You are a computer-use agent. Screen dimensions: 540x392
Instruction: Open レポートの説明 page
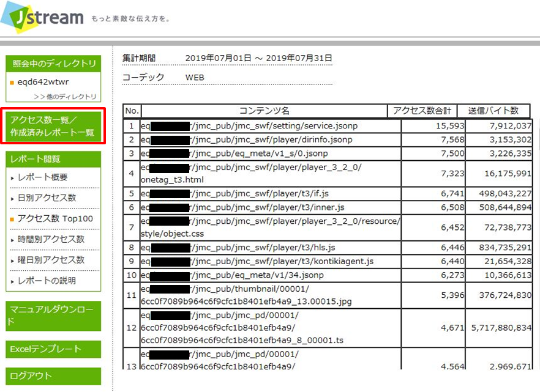(x=47, y=281)
